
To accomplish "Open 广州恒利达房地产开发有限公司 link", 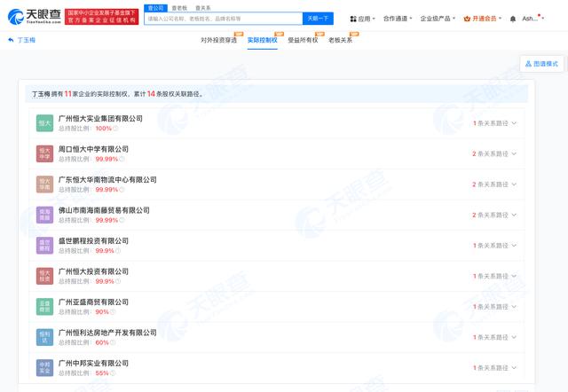I will [107, 333].
